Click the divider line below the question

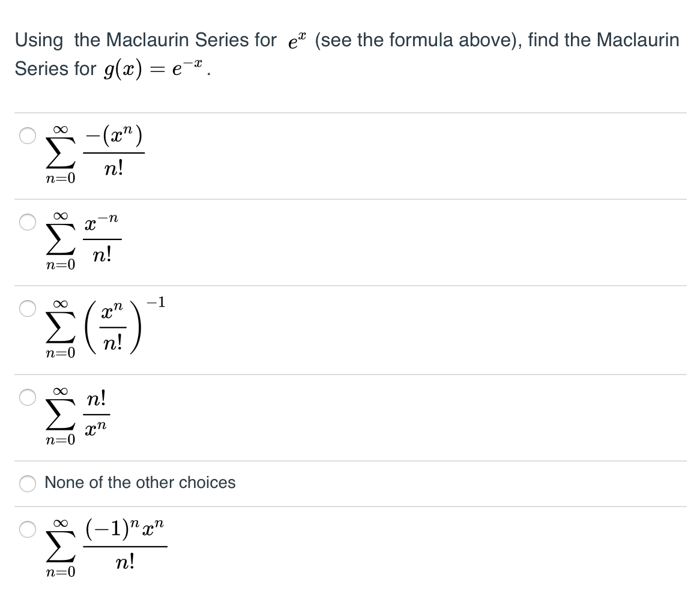click(x=350, y=112)
